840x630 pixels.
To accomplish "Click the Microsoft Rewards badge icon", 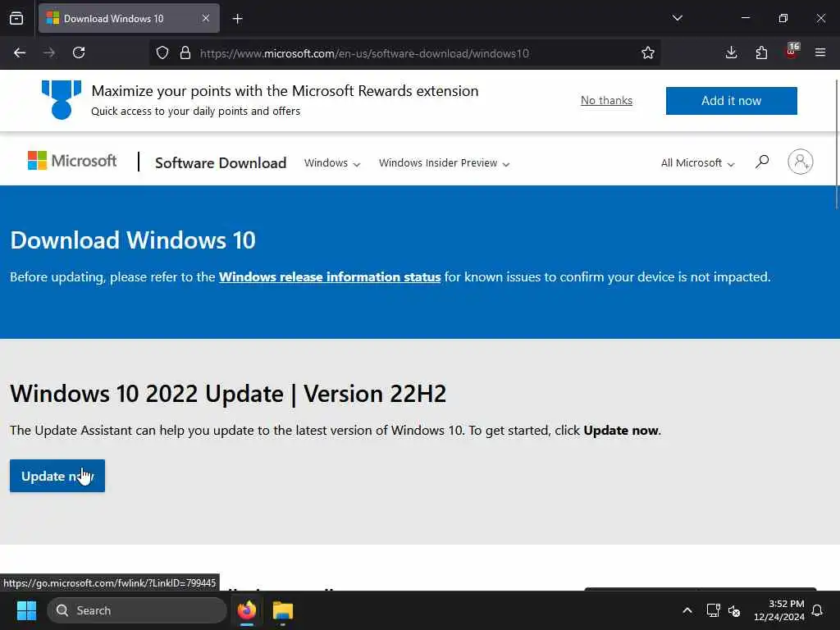I will point(62,99).
